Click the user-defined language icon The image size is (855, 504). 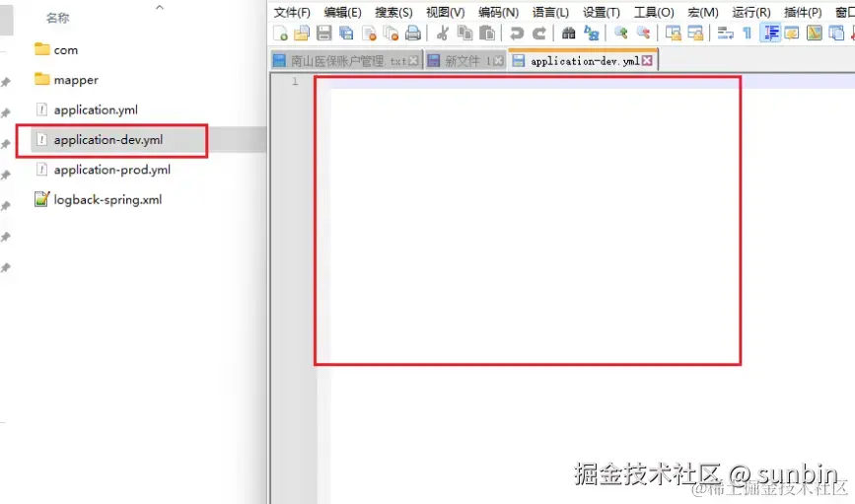pyautogui.click(x=792, y=34)
